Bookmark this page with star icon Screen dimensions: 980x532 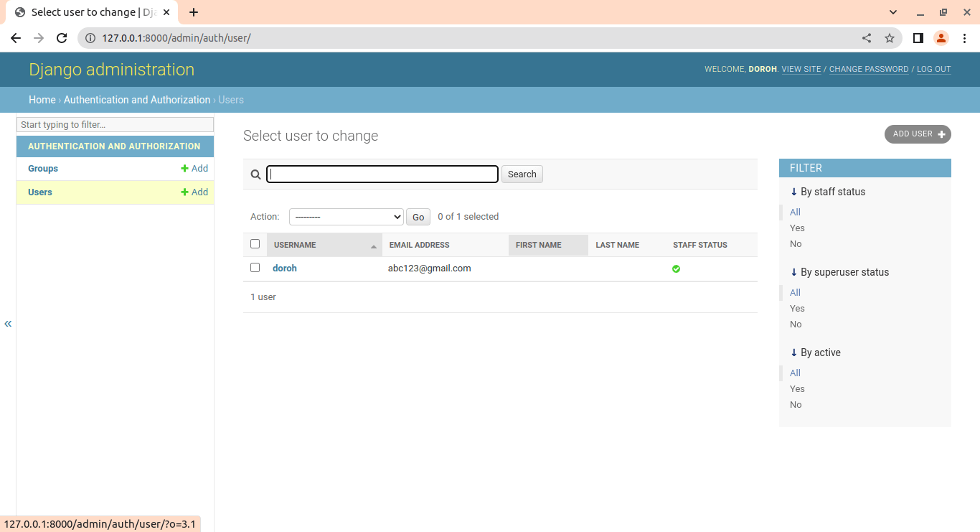pyautogui.click(x=890, y=38)
